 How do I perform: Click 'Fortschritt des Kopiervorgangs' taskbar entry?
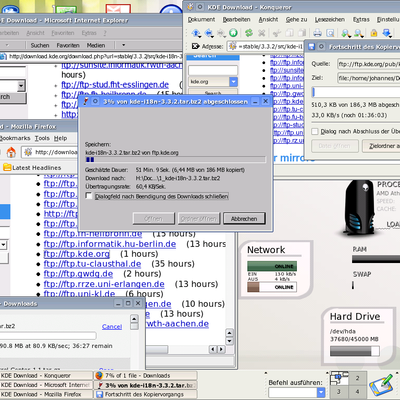(x=145, y=394)
